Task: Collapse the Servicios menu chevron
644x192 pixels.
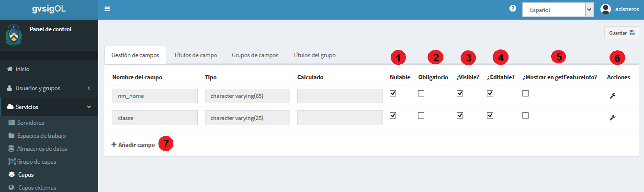Action: click(x=89, y=107)
